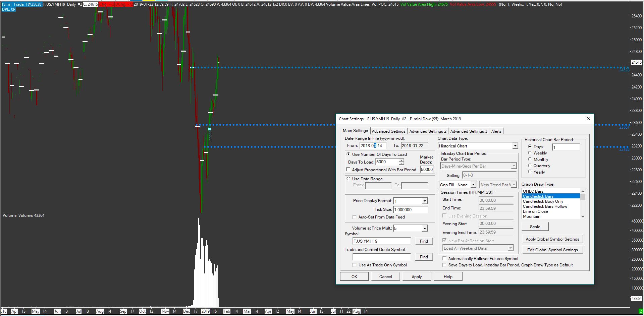The image size is (644, 316).
Task: Select Candlestick Bars Hollow draw type
Action: 545,206
